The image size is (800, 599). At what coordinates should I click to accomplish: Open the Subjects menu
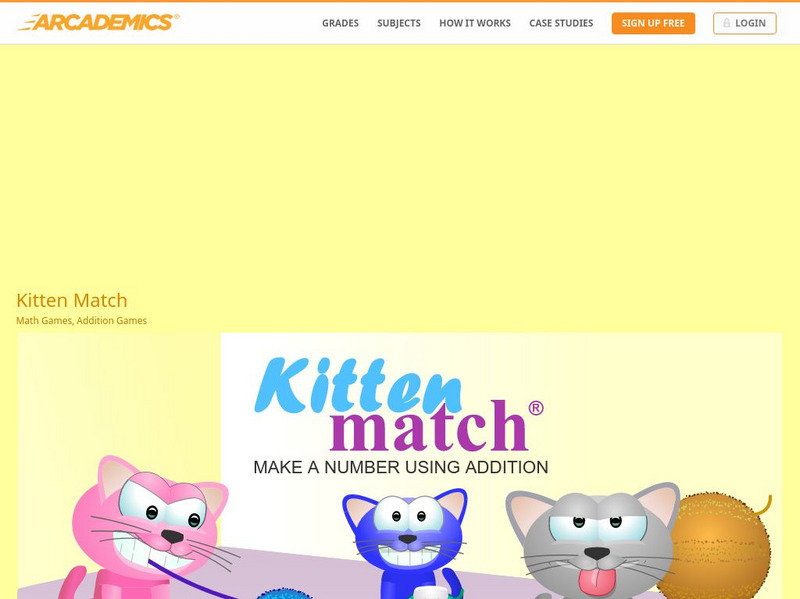(399, 23)
